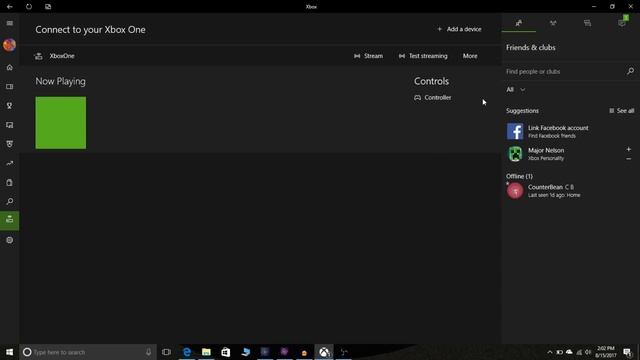Open Windows Start menu
The width and height of the screenshot is (640, 360).
pos(9,352)
